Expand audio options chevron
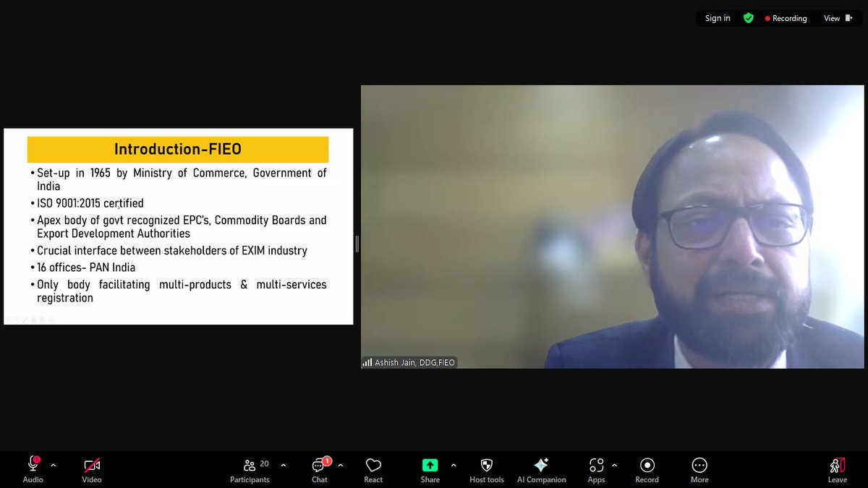 (54, 465)
